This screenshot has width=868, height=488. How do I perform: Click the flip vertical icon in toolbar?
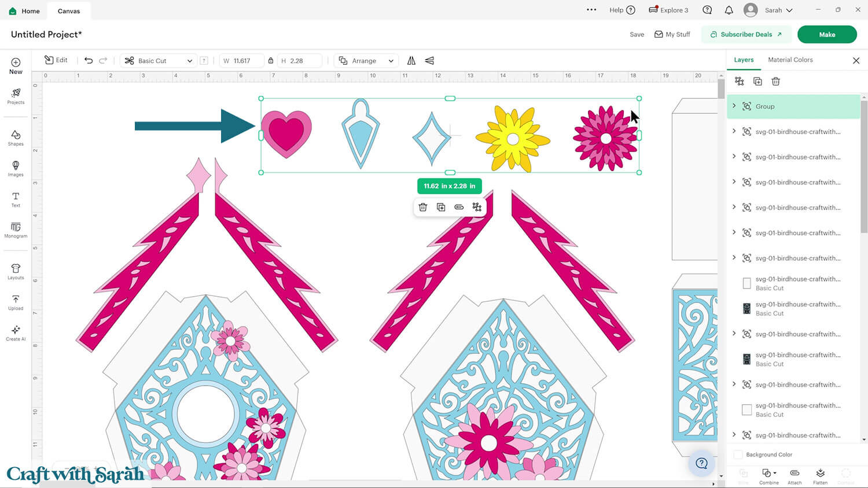(429, 61)
